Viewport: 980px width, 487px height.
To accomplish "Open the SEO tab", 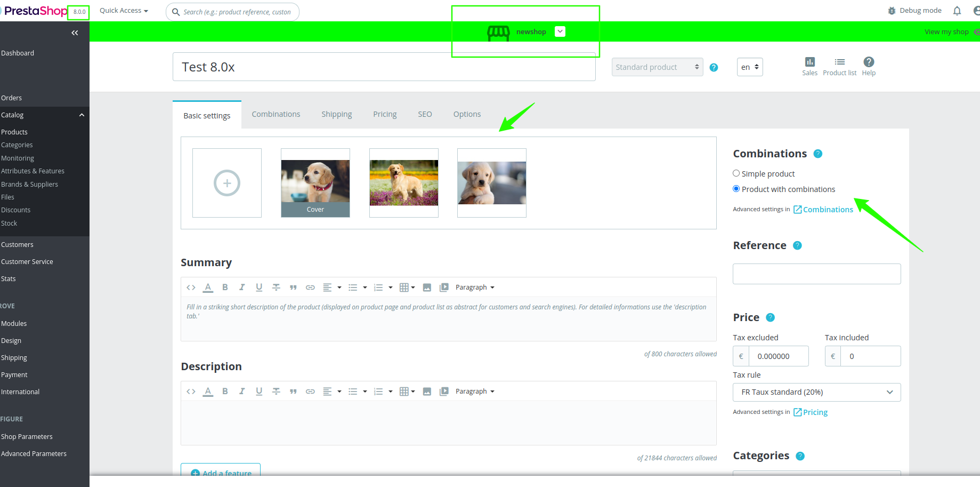I will 425,114.
